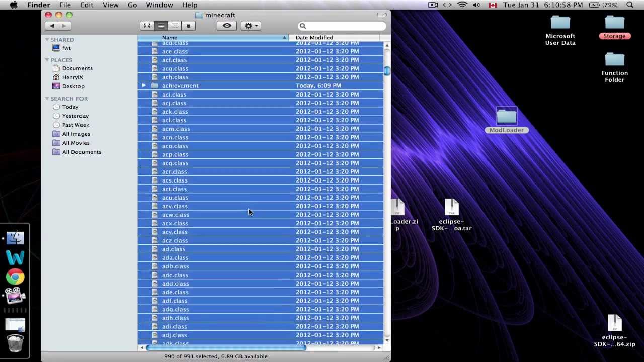This screenshot has width=644, height=362.
Task: Select All Documents in sidebar
Action: pos(82,152)
